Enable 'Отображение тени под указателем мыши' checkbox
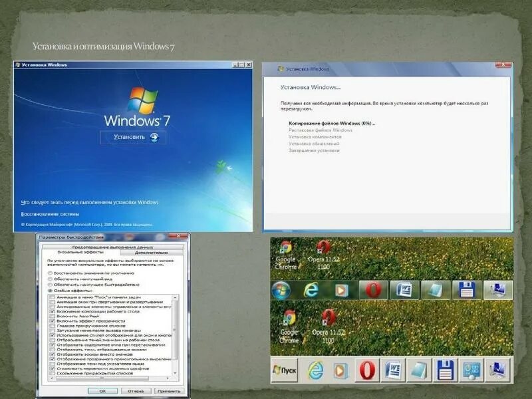 pos(53,364)
